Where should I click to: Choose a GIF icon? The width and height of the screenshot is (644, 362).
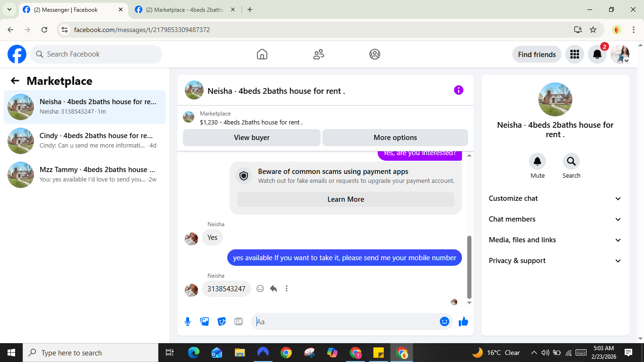(239, 321)
